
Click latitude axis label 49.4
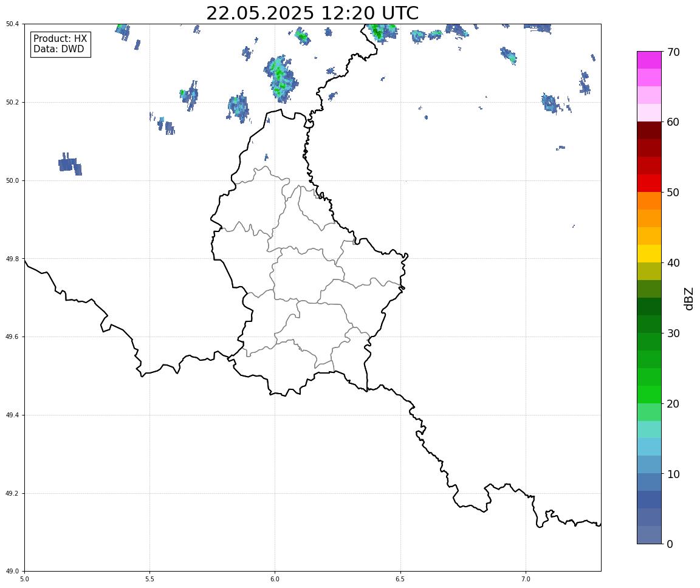point(12,415)
